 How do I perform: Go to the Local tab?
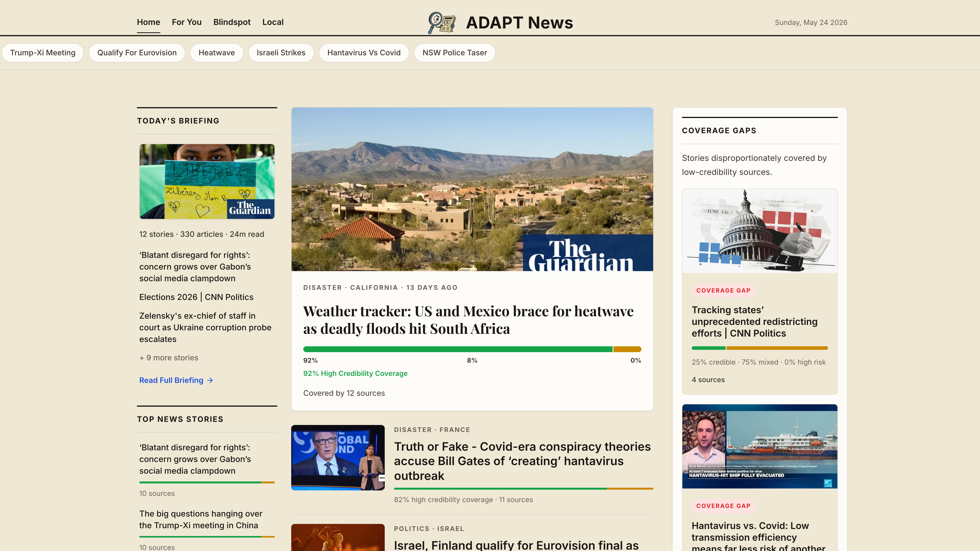(x=273, y=22)
